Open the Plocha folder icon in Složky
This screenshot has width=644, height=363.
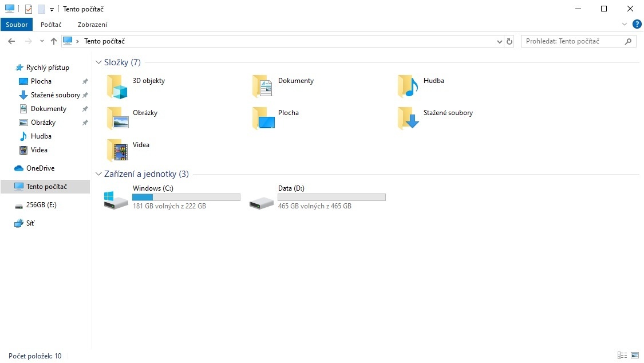coord(263,119)
